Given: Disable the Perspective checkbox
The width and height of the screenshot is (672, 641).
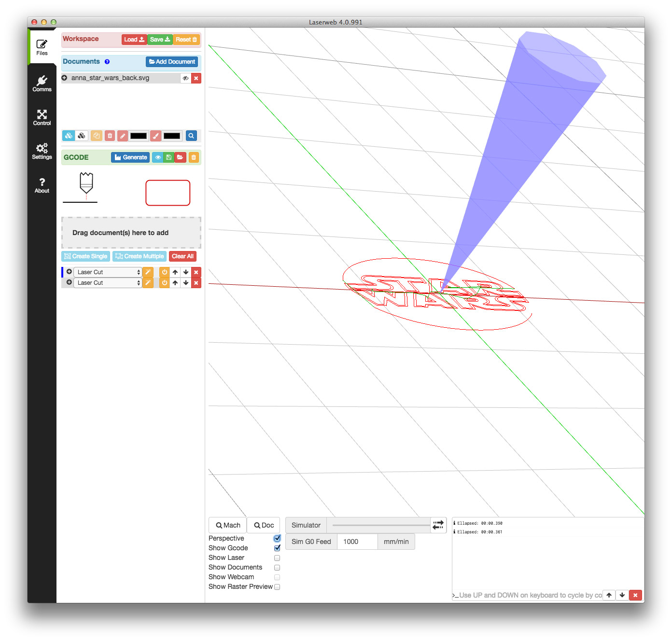Looking at the screenshot, I should (x=277, y=538).
